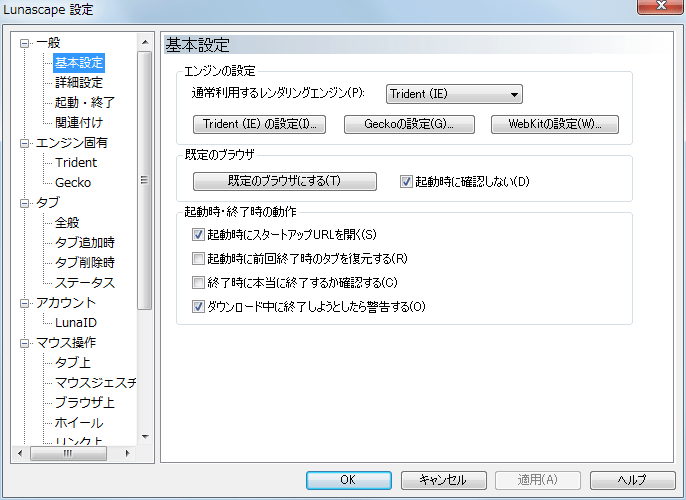
Task: Select Trident under エンジン固有
Action: point(76,163)
